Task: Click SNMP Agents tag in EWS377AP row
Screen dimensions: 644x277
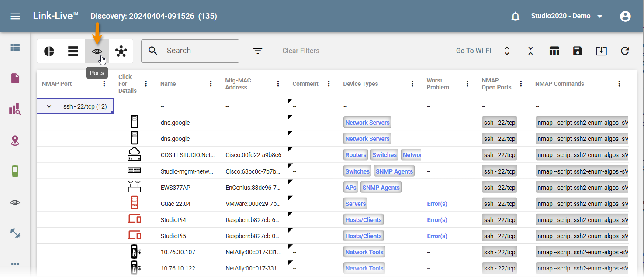Action: point(381,188)
